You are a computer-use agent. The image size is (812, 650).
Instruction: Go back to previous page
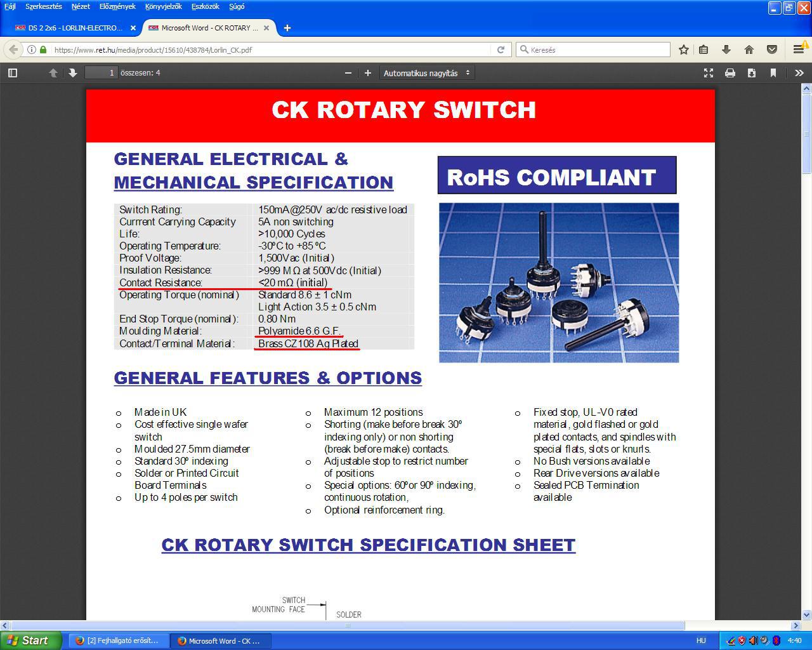pyautogui.click(x=13, y=50)
